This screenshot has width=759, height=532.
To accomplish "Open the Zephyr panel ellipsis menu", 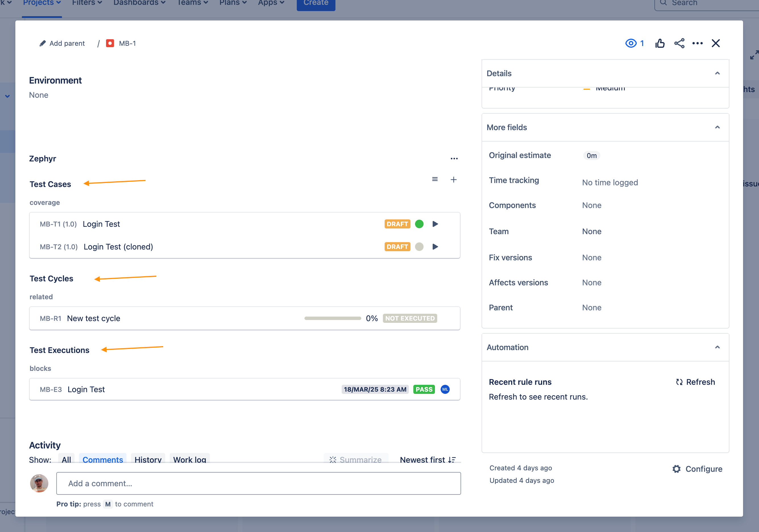I will tap(454, 159).
